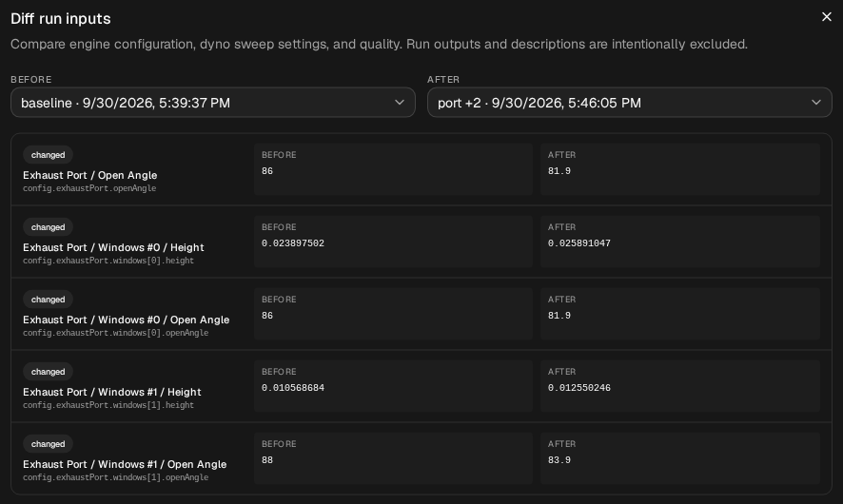The height and width of the screenshot is (504, 843).
Task: Click before value 86 in Exhaust Port / Open Angle row
Action: 267,171
